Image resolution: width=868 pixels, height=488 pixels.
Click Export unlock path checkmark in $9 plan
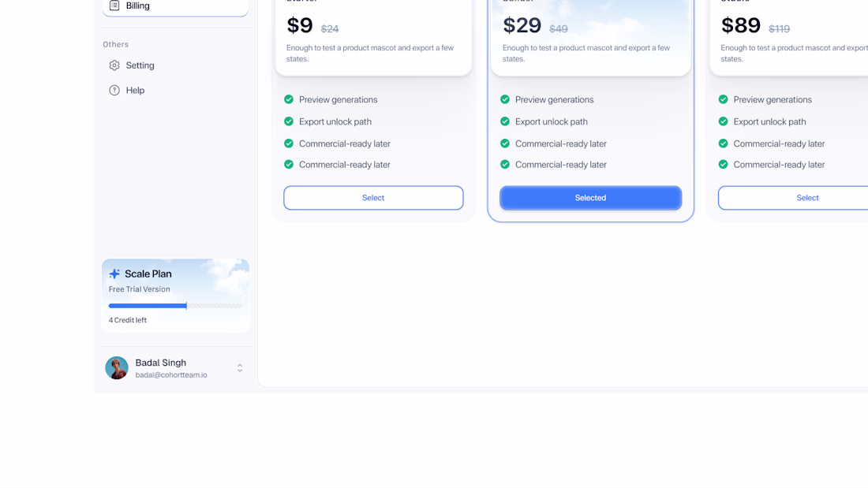[288, 121]
